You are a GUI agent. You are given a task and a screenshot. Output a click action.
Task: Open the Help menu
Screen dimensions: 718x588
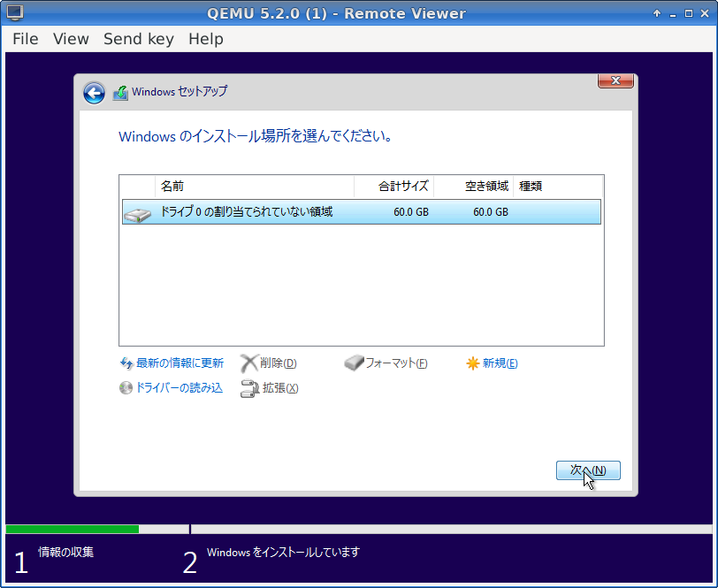point(206,39)
